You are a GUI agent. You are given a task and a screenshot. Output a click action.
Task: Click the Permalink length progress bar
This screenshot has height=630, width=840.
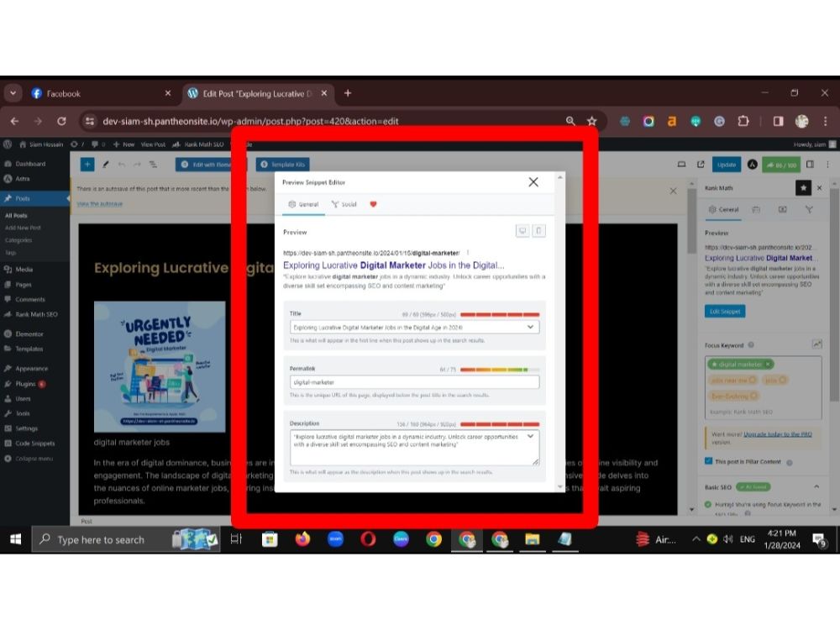499,370
